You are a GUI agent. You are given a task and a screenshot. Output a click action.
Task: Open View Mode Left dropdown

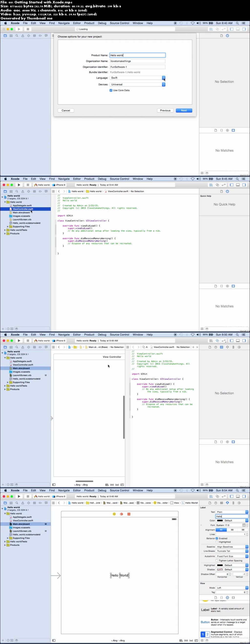tap(232, 588)
